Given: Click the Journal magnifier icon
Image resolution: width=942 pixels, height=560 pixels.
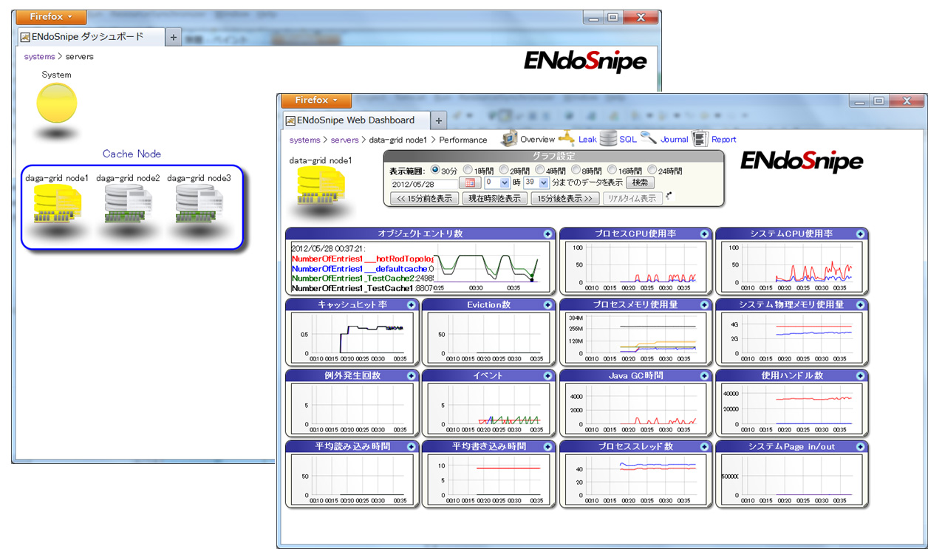Looking at the screenshot, I should point(649,138).
